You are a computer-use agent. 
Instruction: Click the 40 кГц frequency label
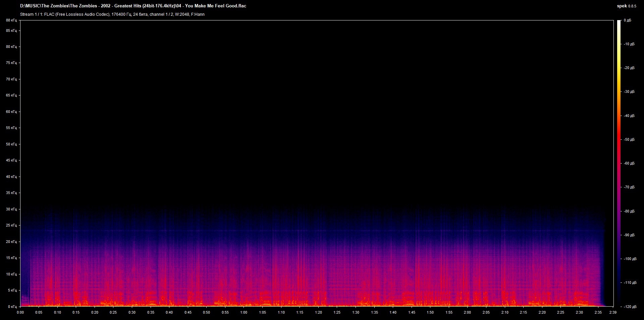11,177
